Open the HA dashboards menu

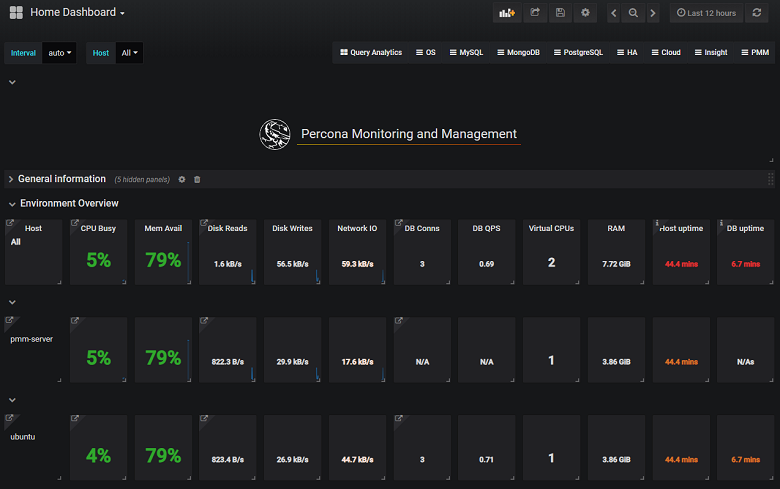click(627, 52)
